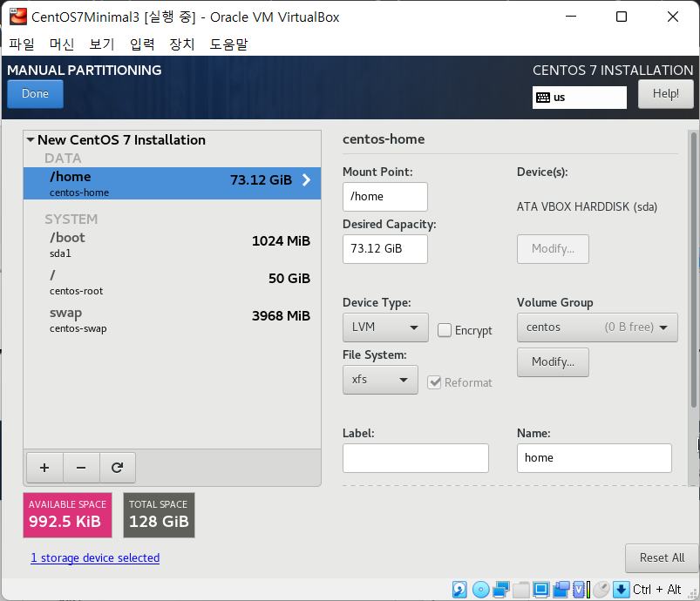
Task: Click Modify button under Device(s)
Action: click(x=553, y=248)
